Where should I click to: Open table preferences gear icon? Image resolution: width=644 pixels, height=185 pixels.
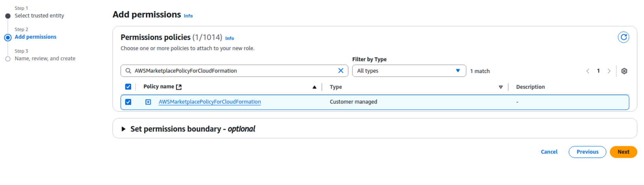point(624,71)
